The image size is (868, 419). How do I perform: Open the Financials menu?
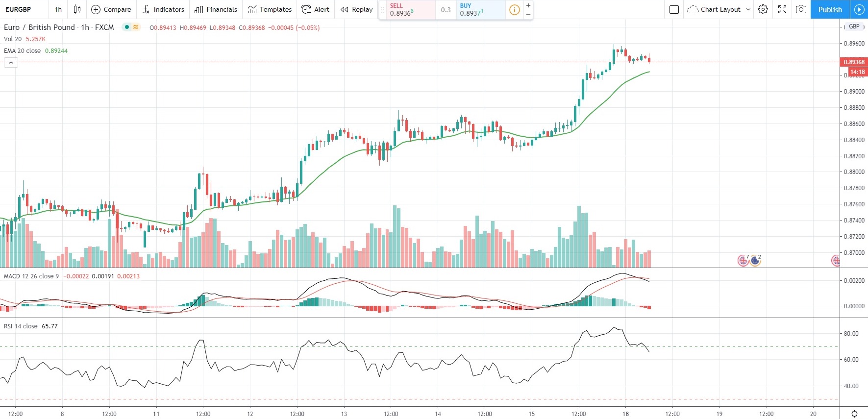[216, 9]
